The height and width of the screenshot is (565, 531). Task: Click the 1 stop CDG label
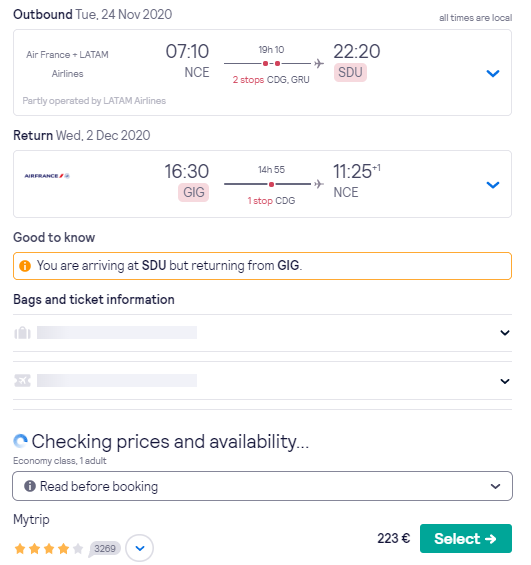click(271, 201)
